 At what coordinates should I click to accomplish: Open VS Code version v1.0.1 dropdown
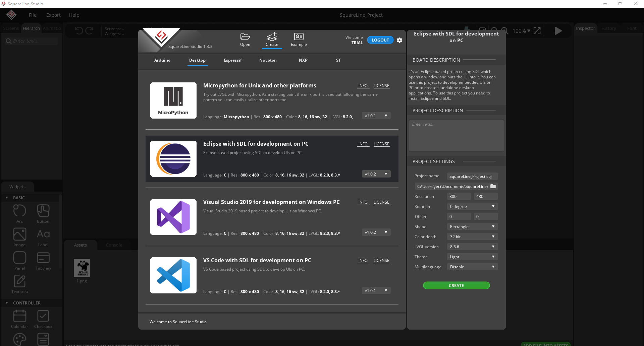tap(376, 291)
